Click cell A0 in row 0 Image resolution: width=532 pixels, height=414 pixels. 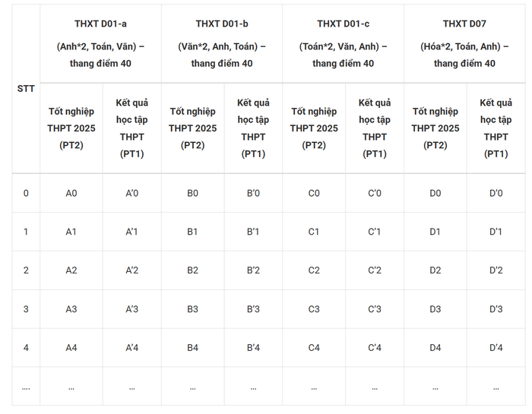(x=71, y=193)
